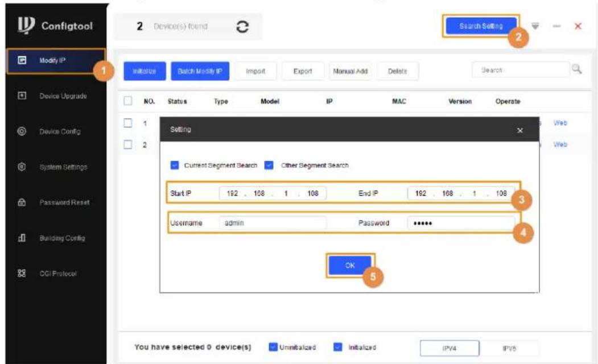Click the IP column header

329,101
